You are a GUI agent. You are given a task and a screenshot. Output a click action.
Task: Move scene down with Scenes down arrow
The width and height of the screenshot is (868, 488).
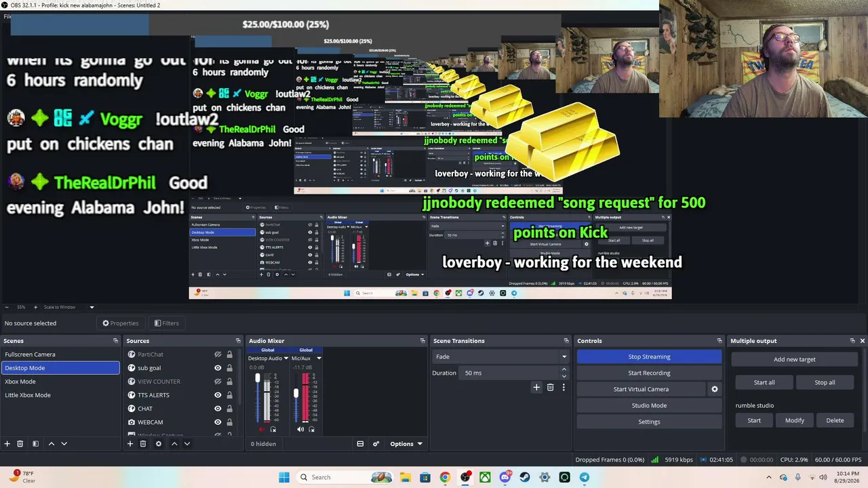coord(64,444)
